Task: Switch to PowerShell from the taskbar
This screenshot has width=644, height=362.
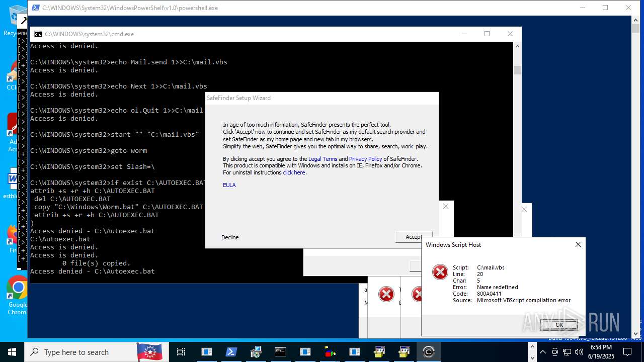Action: pos(231,352)
